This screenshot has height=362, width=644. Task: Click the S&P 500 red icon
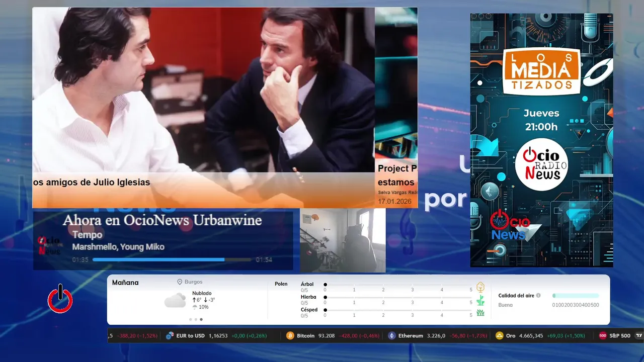[x=603, y=335]
